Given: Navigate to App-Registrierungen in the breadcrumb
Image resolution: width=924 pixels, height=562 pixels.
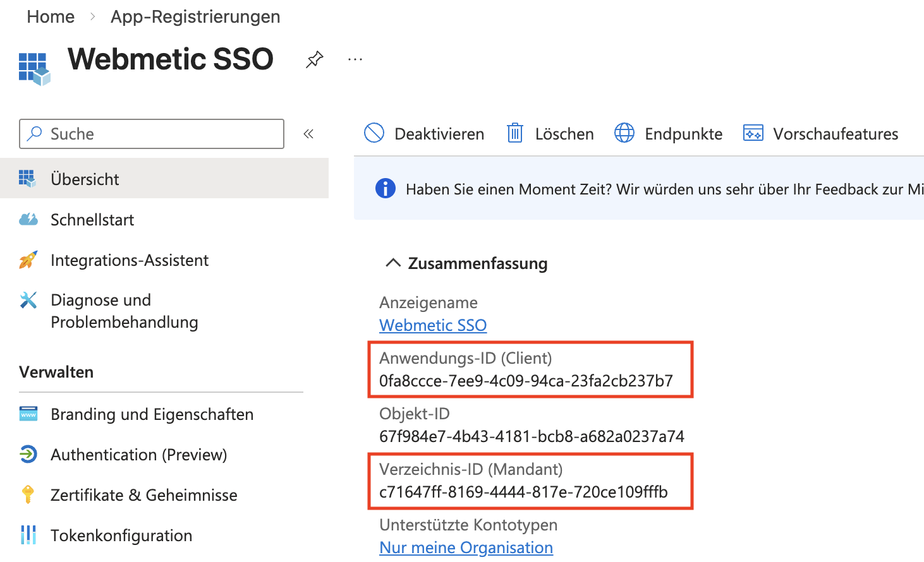Looking at the screenshot, I should 195,16.
